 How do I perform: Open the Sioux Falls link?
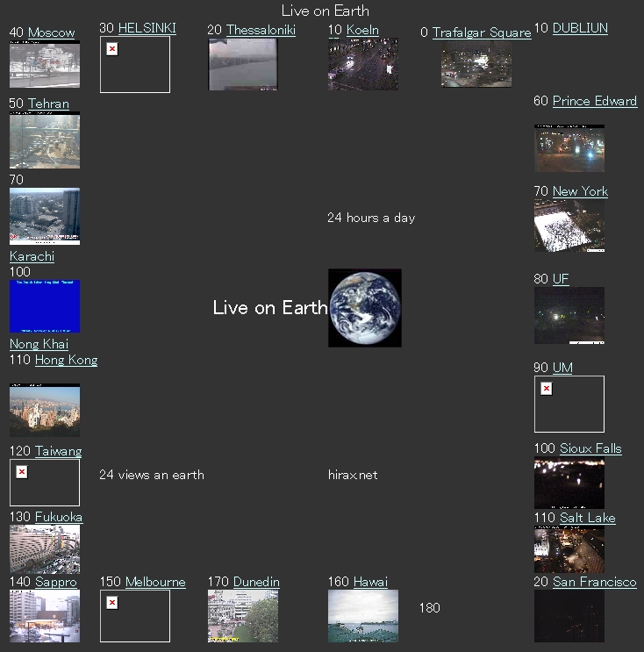tap(590, 448)
